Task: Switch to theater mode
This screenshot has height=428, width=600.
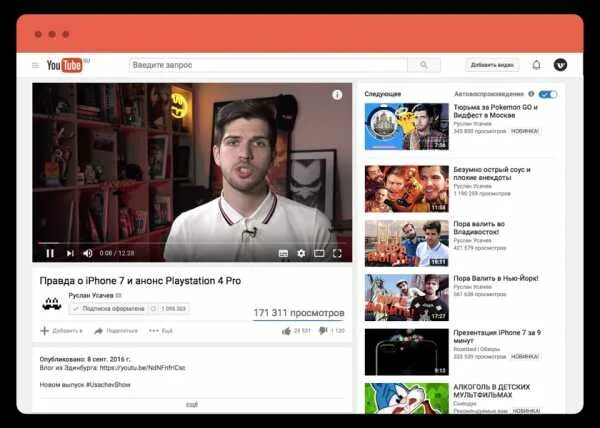Action: coord(319,254)
